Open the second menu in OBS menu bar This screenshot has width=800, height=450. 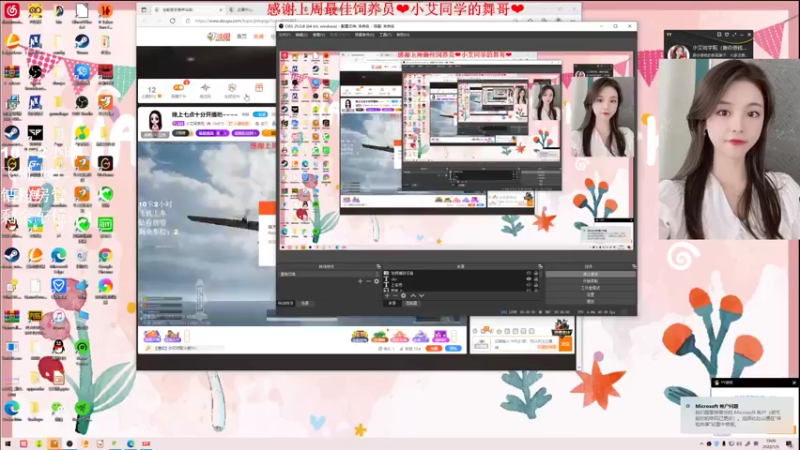301,35
